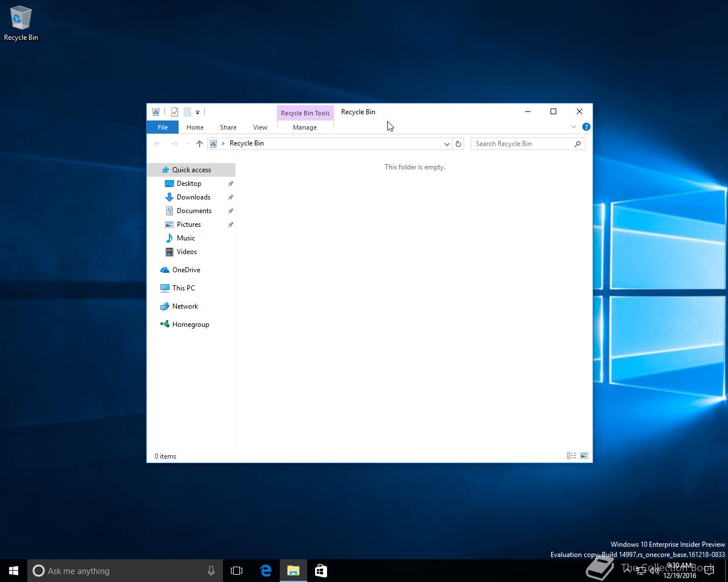Viewport: 728px width, 582px height.
Task: Select This PC in navigation pane
Action: [183, 288]
